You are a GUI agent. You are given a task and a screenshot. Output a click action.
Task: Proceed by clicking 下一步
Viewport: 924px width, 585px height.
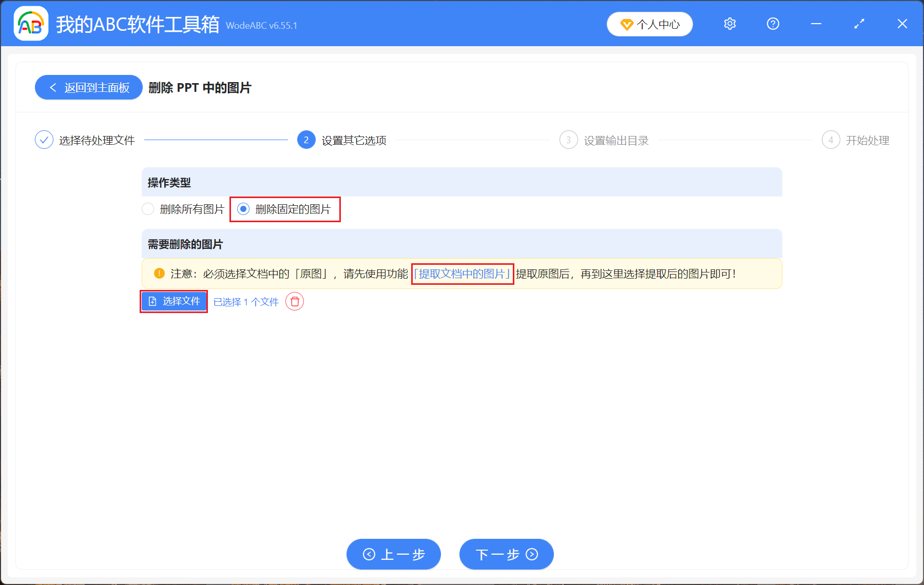506,554
